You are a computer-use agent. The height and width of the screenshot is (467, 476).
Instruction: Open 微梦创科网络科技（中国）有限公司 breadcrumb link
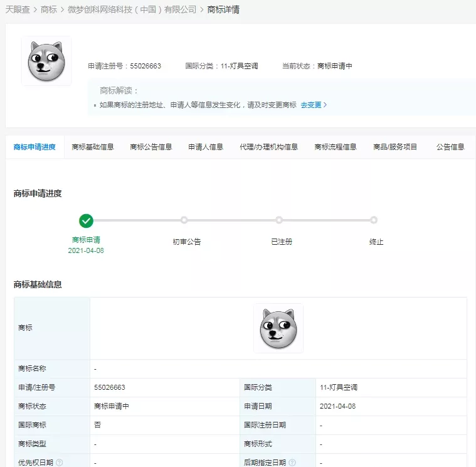point(132,9)
